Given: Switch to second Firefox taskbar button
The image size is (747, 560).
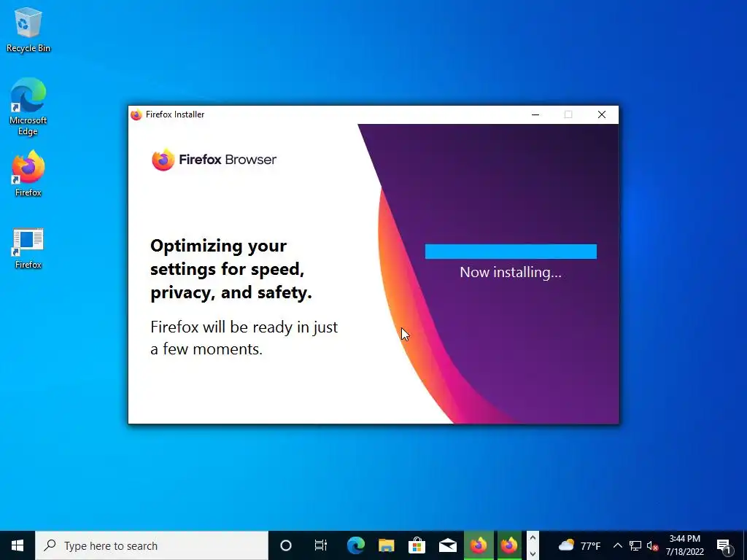Looking at the screenshot, I should tap(509, 545).
